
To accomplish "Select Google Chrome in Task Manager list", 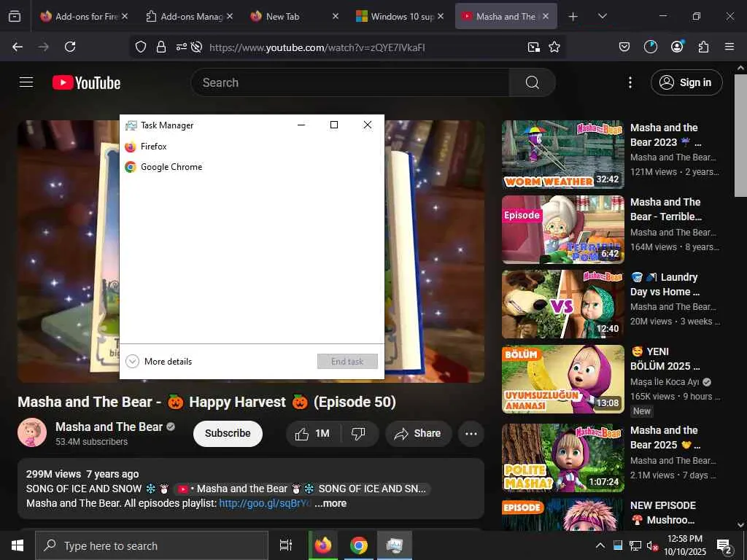I will (x=252, y=167).
